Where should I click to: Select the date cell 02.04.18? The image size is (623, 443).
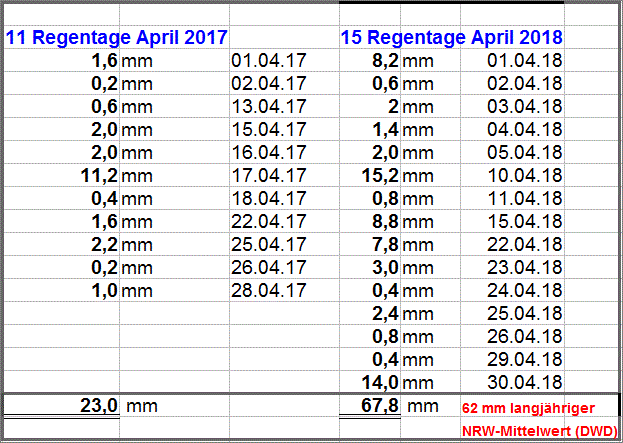click(525, 83)
